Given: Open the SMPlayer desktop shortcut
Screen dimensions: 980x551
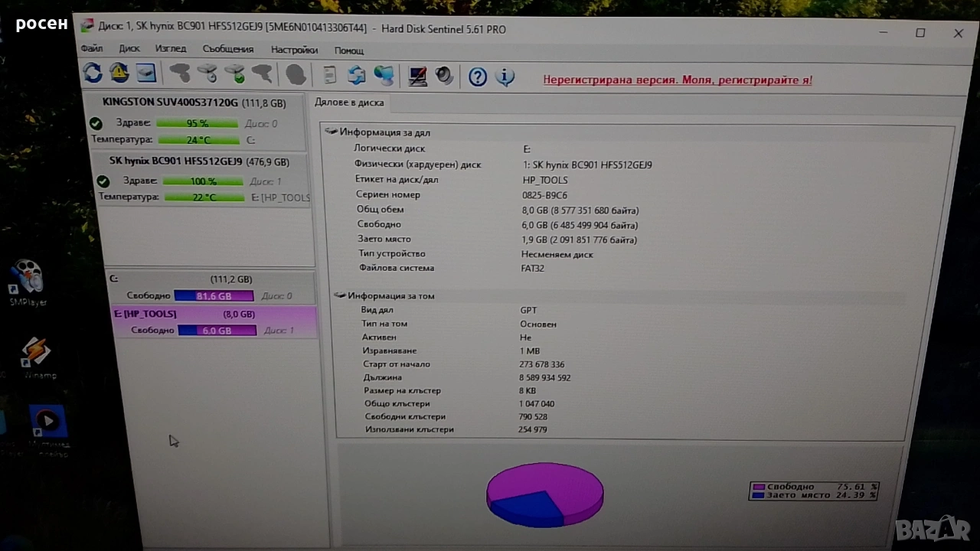Looking at the screenshot, I should [28, 281].
